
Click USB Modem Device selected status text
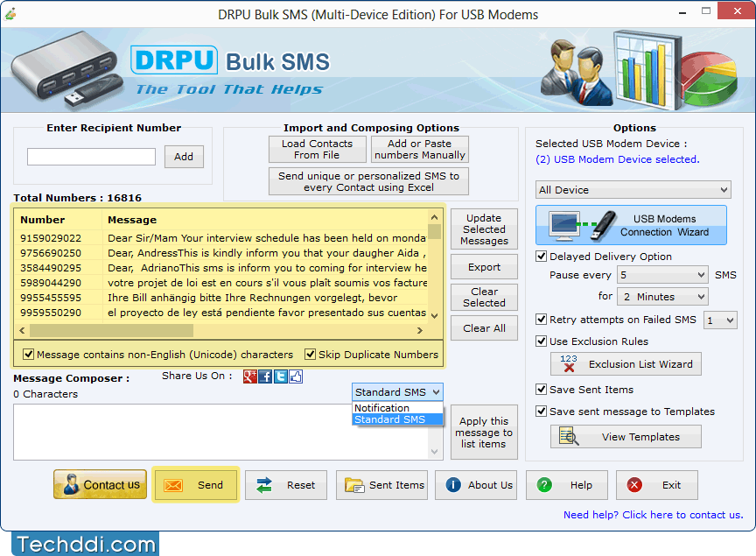click(617, 159)
